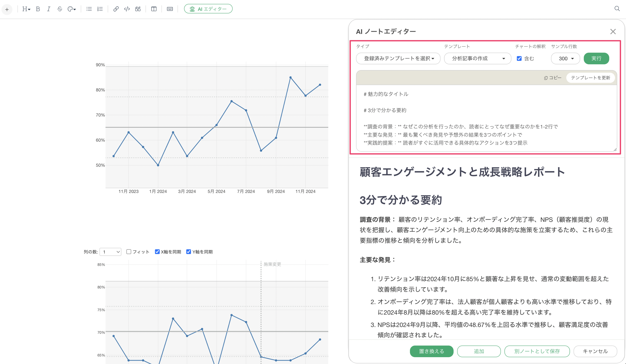Expand the sample rows 300 dropdown

tap(565, 58)
